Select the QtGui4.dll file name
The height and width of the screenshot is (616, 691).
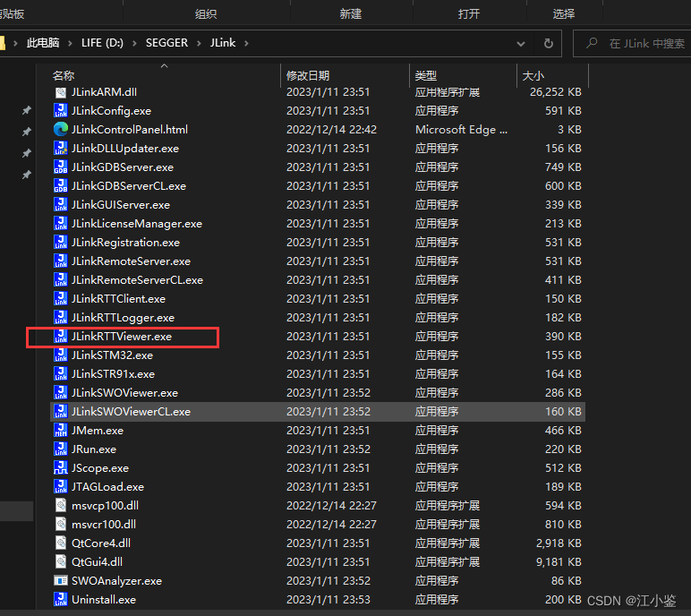pos(97,561)
